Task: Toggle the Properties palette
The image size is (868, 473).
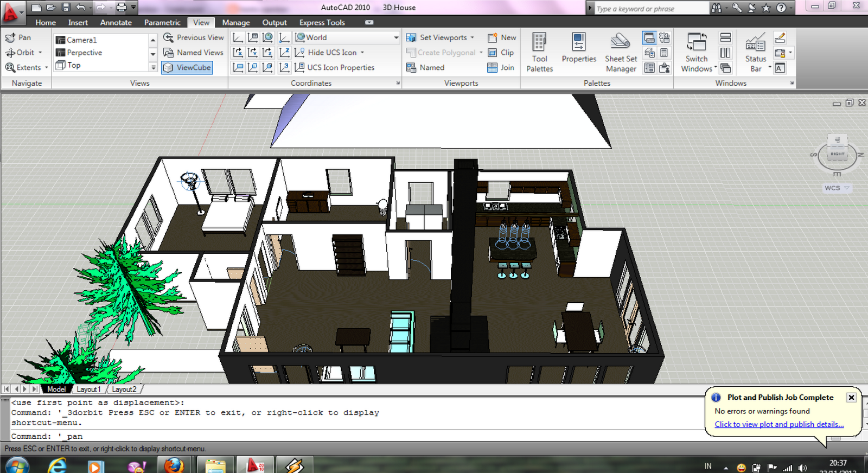Action: (579, 49)
